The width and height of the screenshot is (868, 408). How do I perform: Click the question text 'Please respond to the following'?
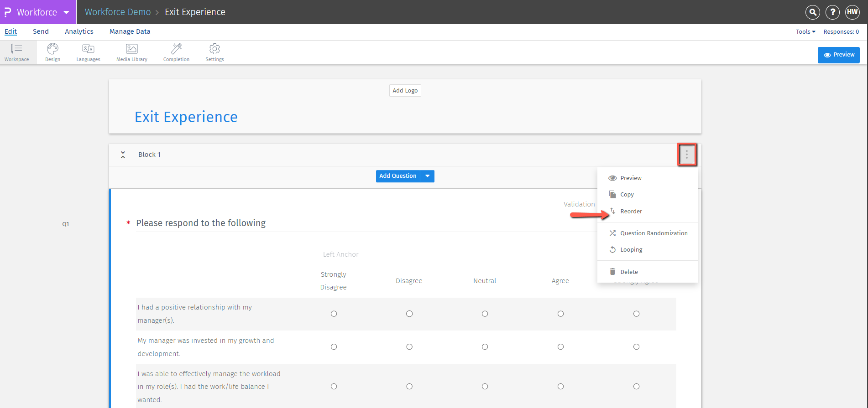click(201, 223)
